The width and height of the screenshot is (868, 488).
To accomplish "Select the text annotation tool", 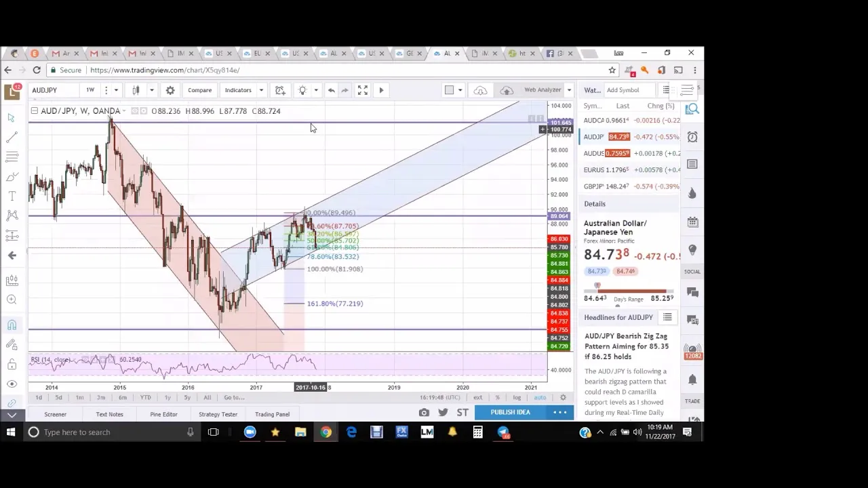I will (12, 196).
